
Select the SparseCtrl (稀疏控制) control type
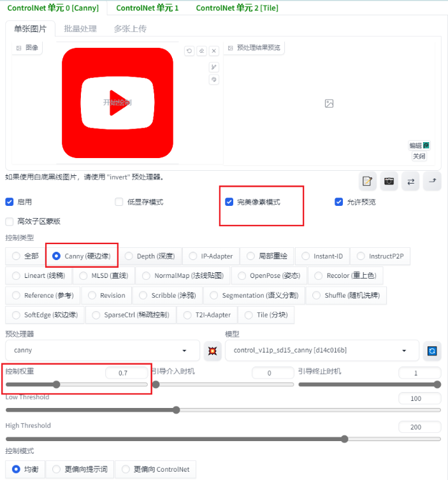pyautogui.click(x=131, y=315)
